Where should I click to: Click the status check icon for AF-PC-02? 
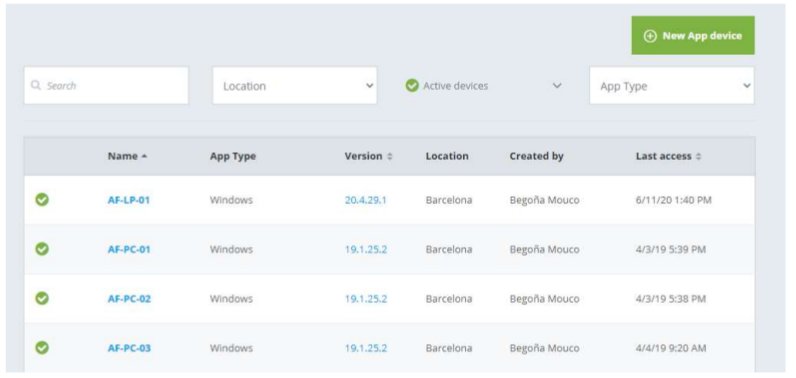pyautogui.click(x=42, y=298)
